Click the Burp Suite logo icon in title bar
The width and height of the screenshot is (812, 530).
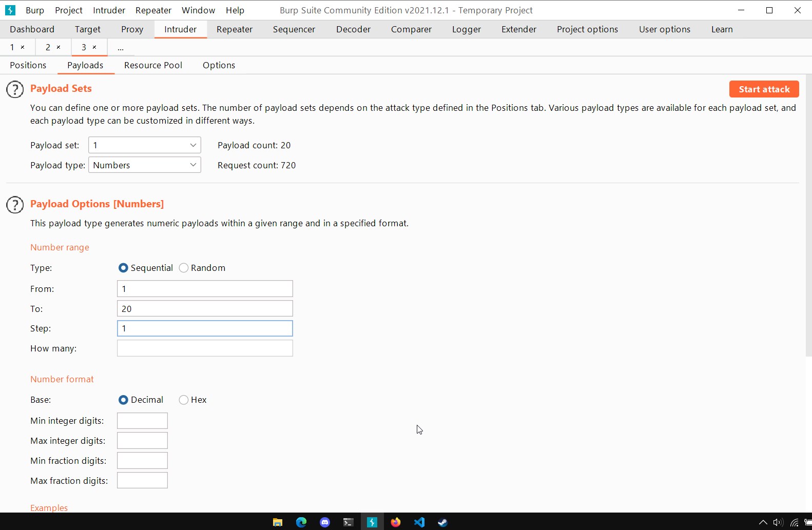point(10,10)
